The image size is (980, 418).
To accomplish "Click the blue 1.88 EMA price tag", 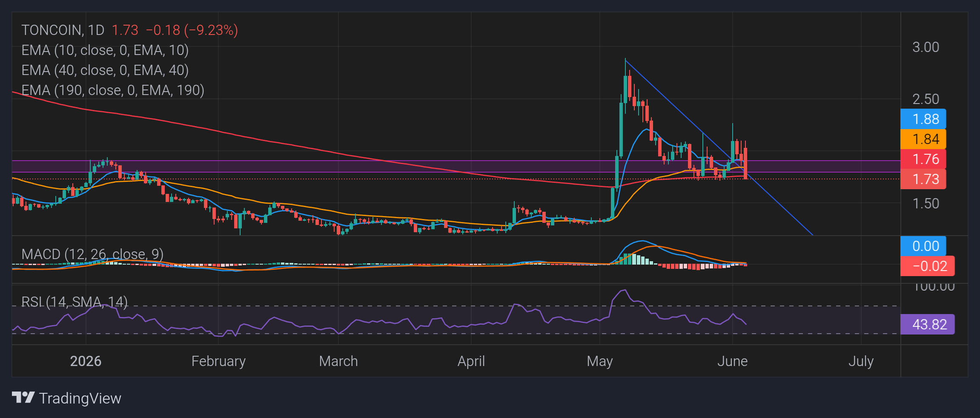I will [x=923, y=119].
